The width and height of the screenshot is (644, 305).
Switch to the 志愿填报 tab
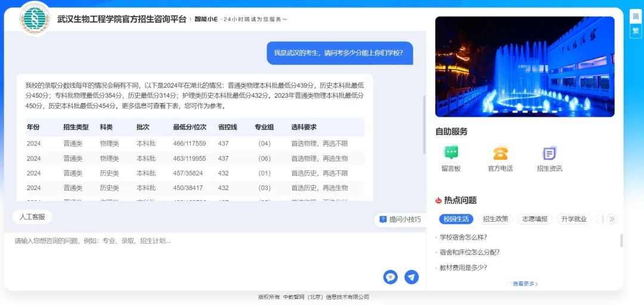pyautogui.click(x=535, y=219)
